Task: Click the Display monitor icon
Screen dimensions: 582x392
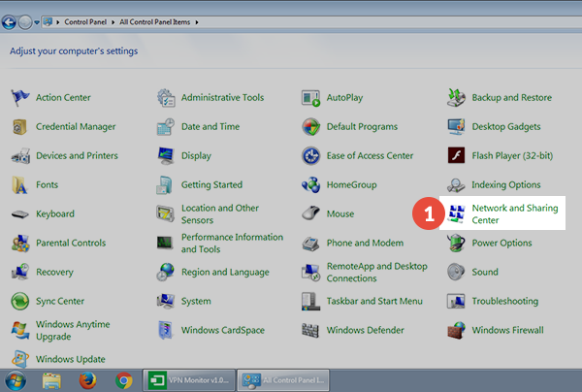Action: coord(166,156)
